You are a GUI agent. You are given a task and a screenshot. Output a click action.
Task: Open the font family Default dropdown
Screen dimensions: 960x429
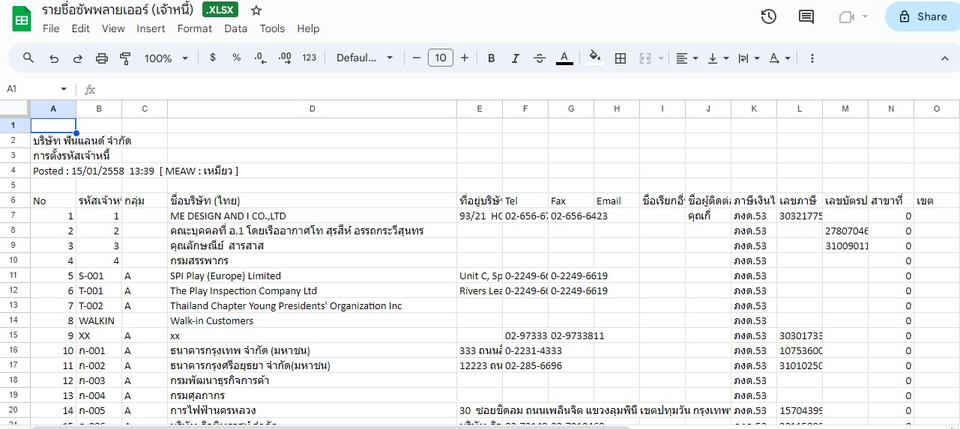pos(365,58)
